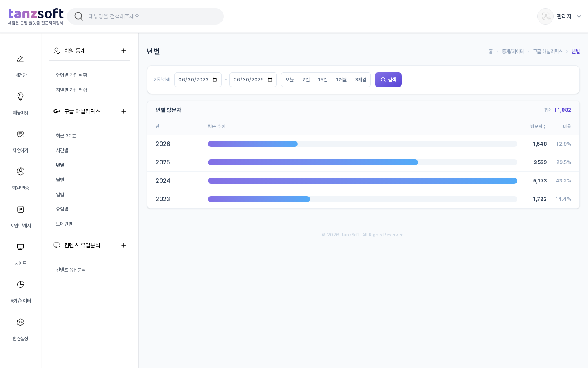Select the 지역별 가입 현황 menu item
The width and height of the screenshot is (588, 368).
(71, 90)
